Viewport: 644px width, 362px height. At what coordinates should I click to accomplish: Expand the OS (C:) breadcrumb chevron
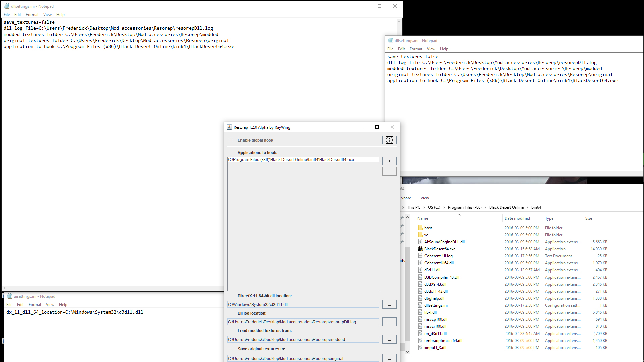coord(444,207)
